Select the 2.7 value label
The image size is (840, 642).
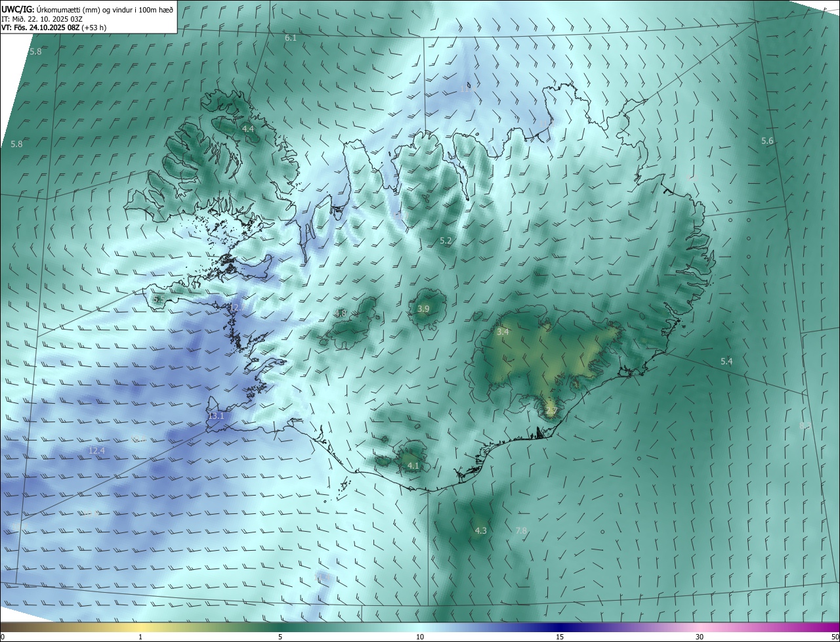coord(551,412)
